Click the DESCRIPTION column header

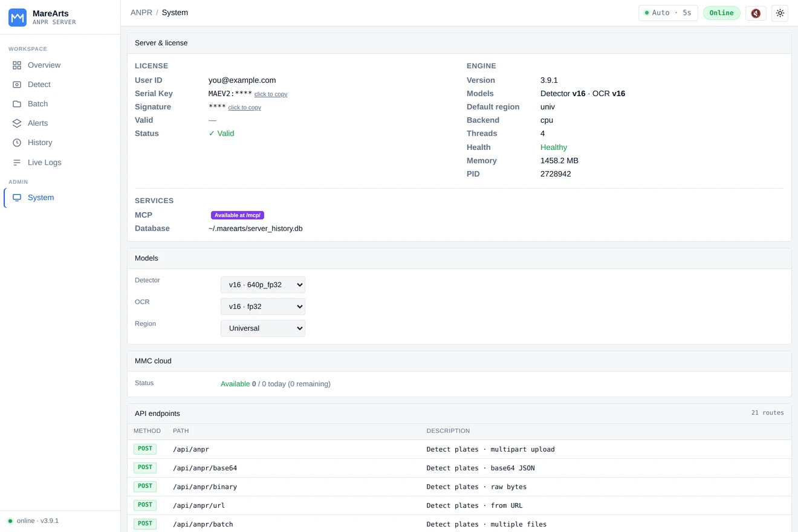pos(448,431)
